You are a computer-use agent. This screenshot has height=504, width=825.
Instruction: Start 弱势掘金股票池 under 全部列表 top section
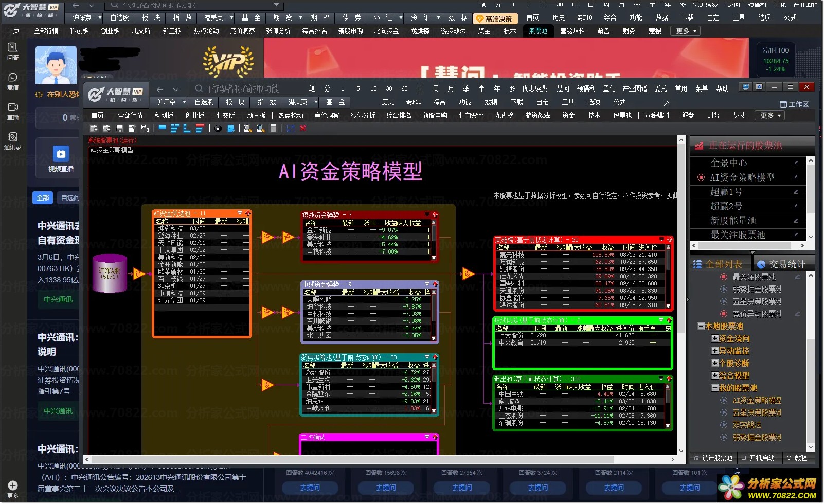tap(724, 289)
